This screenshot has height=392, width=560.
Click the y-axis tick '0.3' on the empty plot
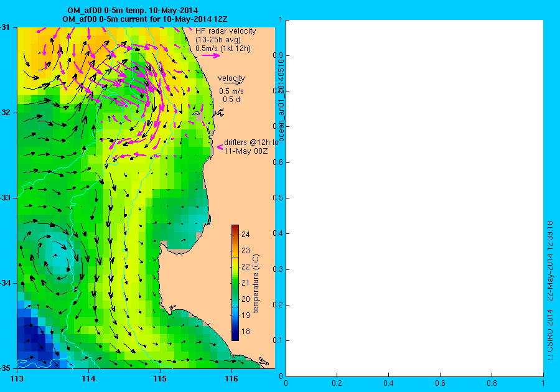click(278, 269)
